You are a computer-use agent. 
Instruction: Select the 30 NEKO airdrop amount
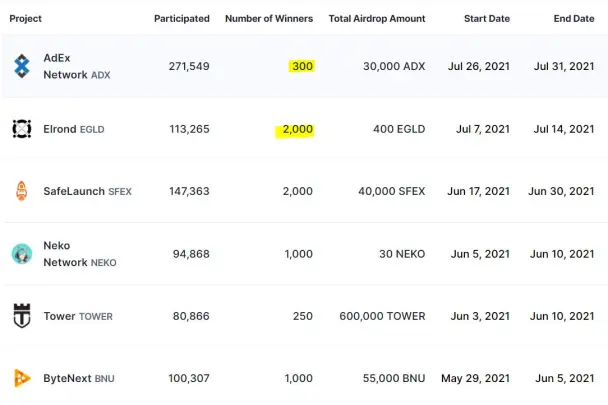pyautogui.click(x=402, y=254)
